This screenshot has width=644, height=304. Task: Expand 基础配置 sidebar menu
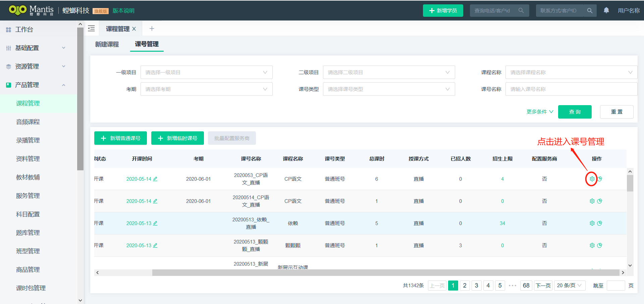[38, 48]
